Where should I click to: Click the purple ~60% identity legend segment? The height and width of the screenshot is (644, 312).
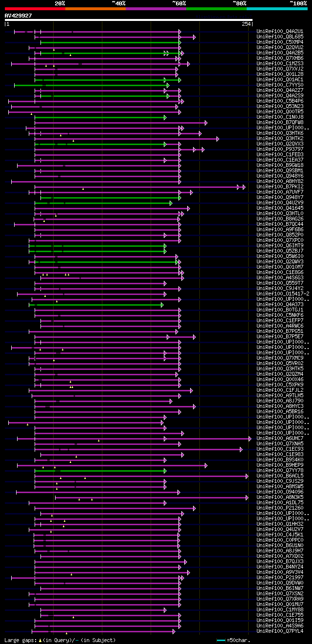pos(156,8)
